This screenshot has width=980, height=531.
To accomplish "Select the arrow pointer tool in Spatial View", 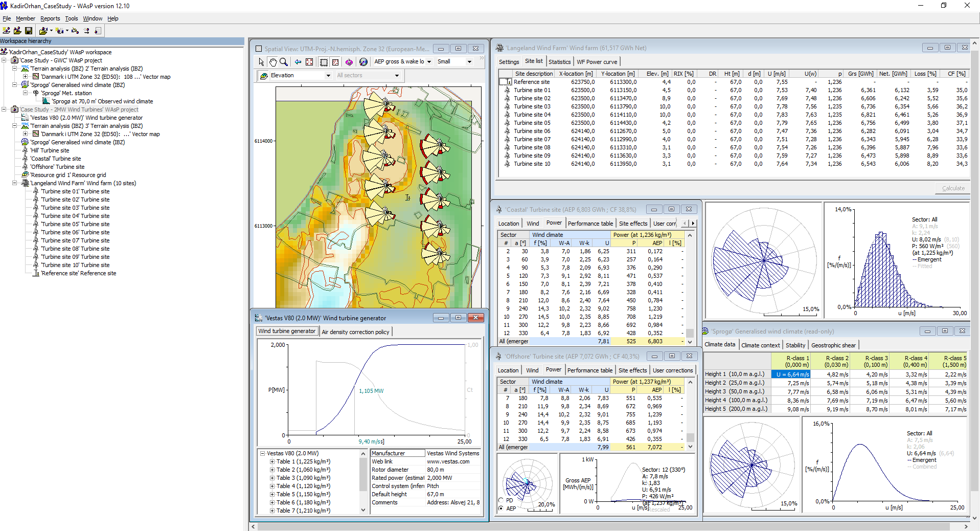I will point(261,62).
